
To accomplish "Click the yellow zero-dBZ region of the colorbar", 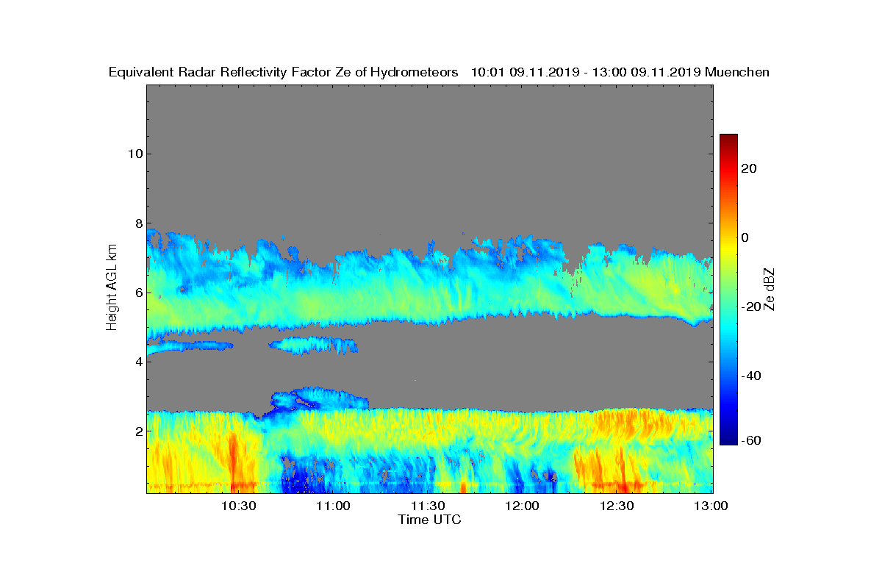I will (728, 237).
